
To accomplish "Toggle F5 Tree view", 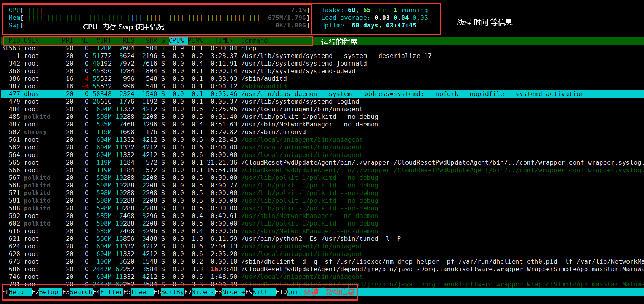I will pos(138,292).
